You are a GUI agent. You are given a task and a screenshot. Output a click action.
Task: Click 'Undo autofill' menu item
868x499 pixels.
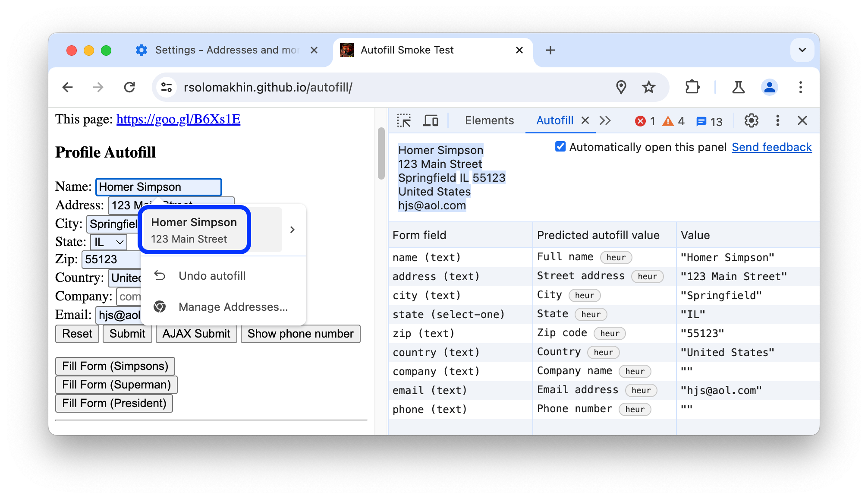[212, 275]
